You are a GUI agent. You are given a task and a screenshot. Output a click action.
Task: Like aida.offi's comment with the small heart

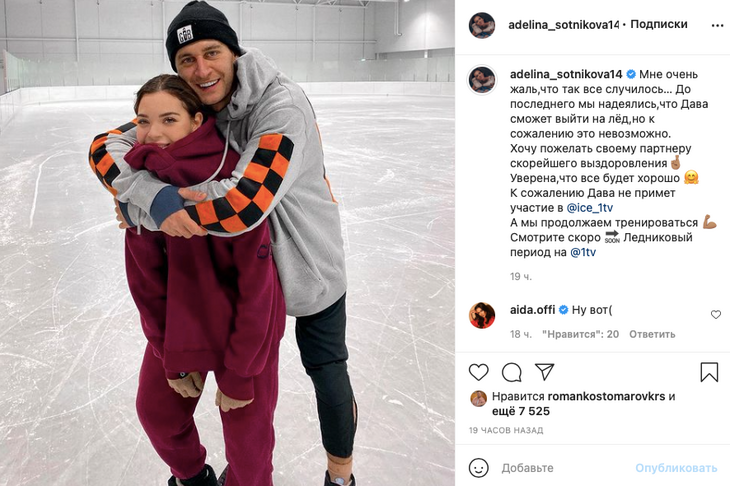(716, 315)
